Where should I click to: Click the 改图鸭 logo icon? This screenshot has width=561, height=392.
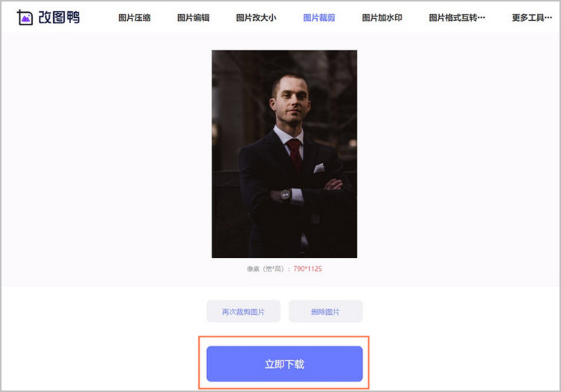pos(25,17)
